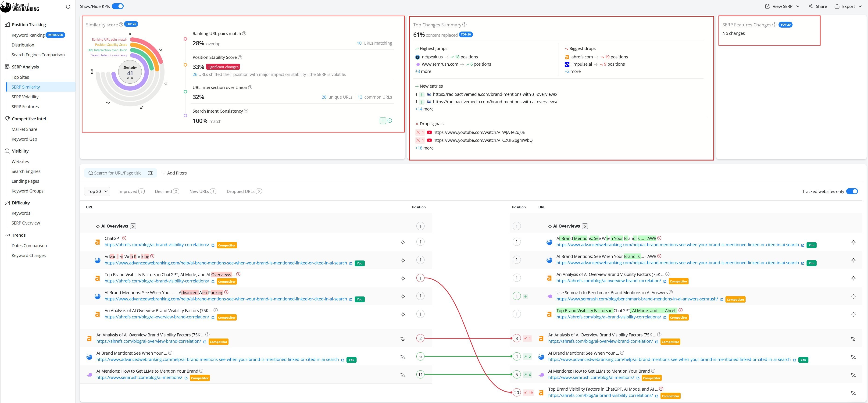Click the +2 more link under Biggest drops
This screenshot has width=868, height=403.
[572, 71]
